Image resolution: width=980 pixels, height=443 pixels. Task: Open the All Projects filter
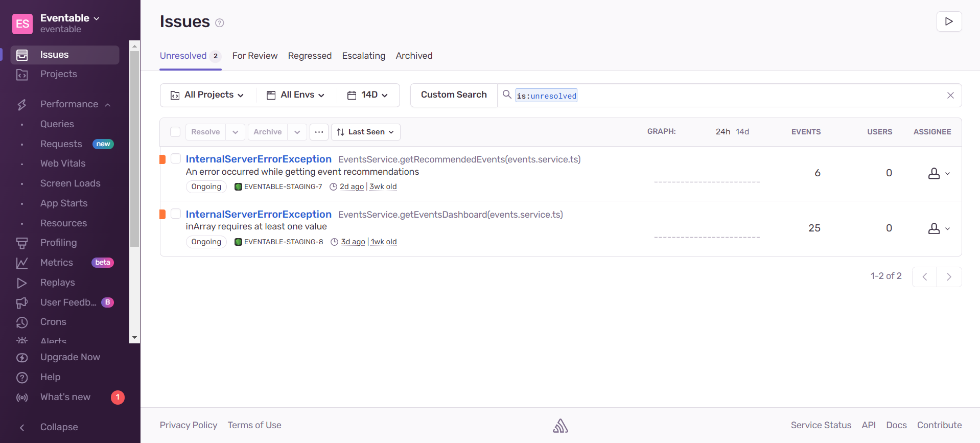207,95
